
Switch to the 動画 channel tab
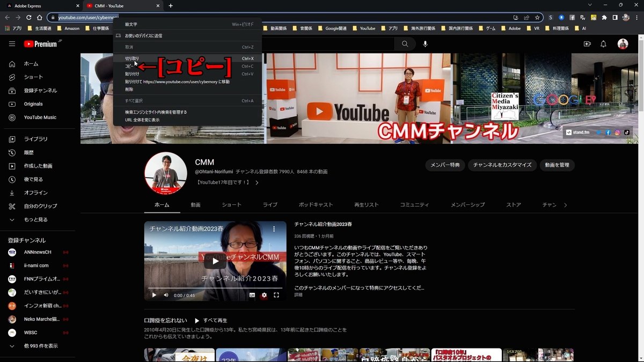195,205
